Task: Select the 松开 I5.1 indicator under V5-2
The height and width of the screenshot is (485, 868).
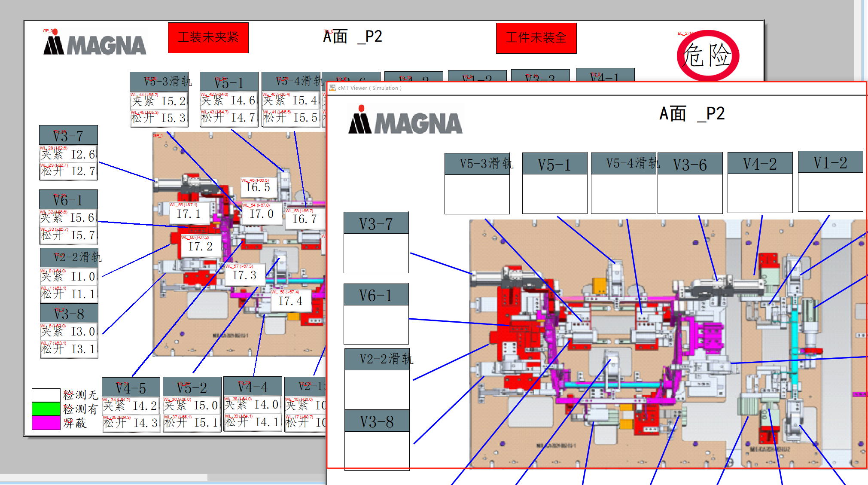Action: [192, 423]
